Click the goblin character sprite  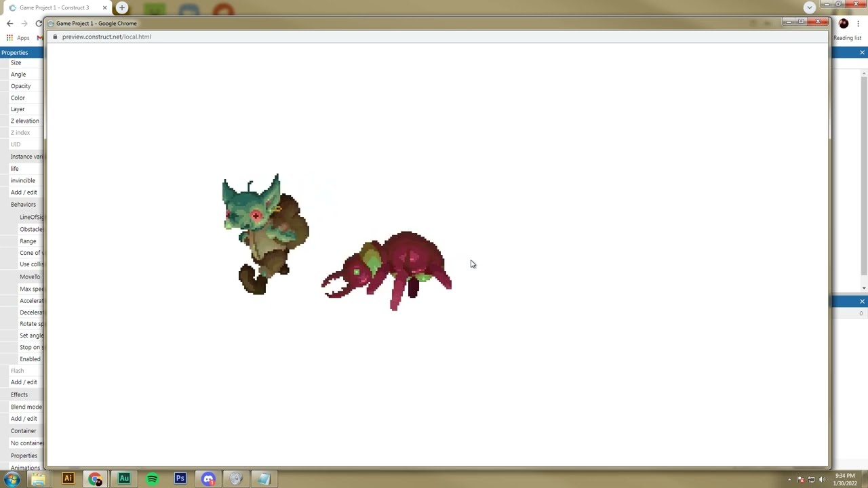point(265,234)
